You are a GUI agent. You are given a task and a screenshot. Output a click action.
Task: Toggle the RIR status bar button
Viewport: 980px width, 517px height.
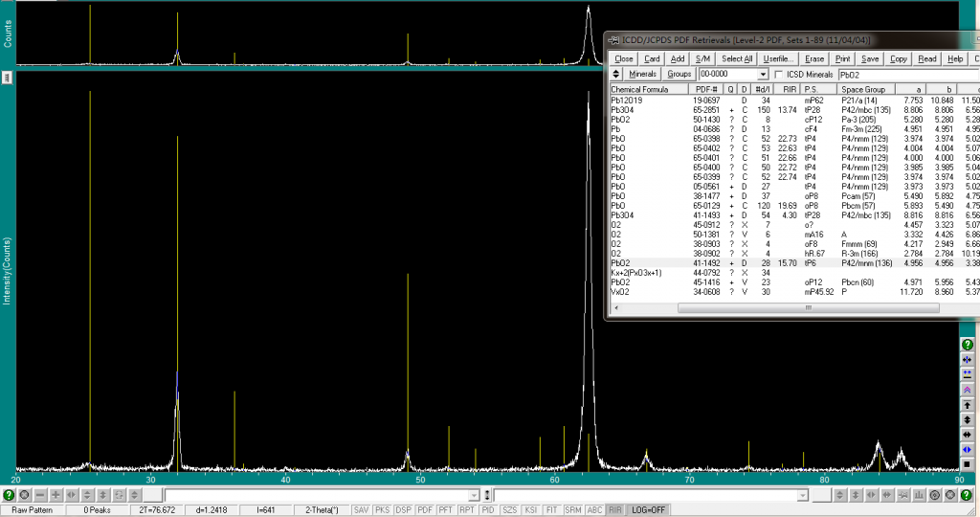coord(615,510)
